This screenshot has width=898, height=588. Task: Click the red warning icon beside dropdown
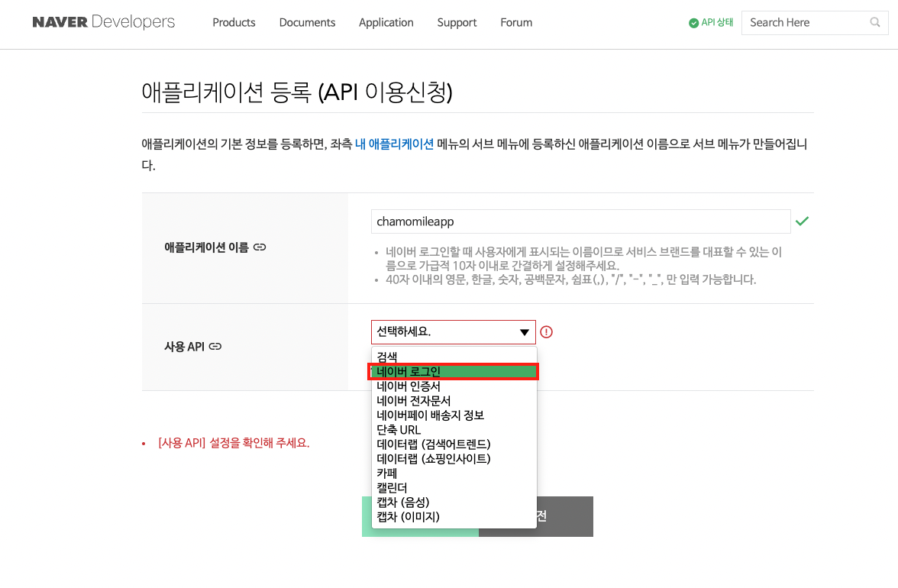(x=546, y=332)
